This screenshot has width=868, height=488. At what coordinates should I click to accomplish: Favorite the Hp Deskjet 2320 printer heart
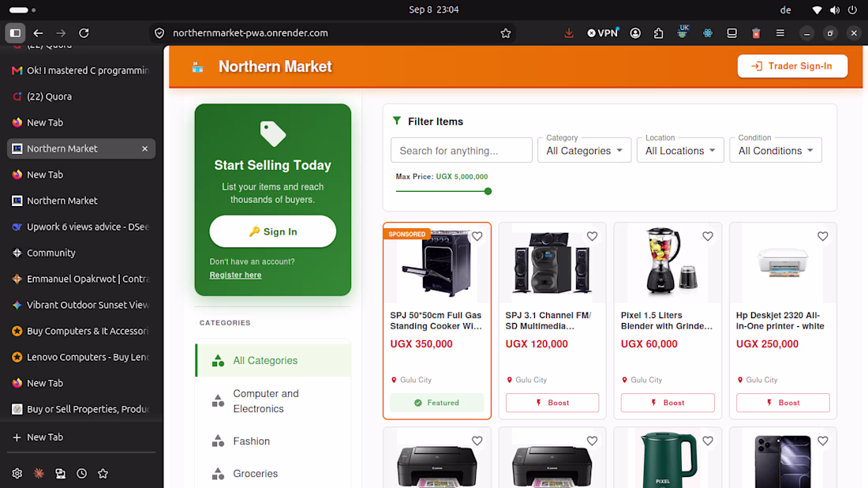[x=822, y=237]
